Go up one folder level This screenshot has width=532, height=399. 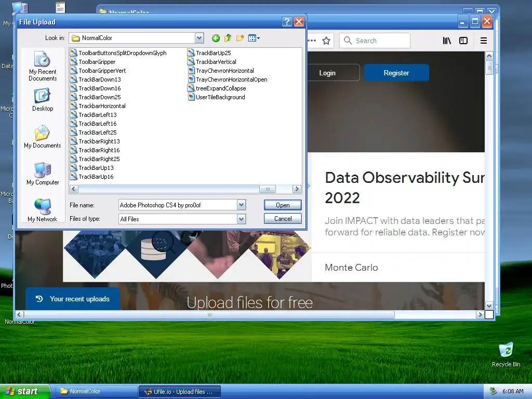tap(228, 38)
